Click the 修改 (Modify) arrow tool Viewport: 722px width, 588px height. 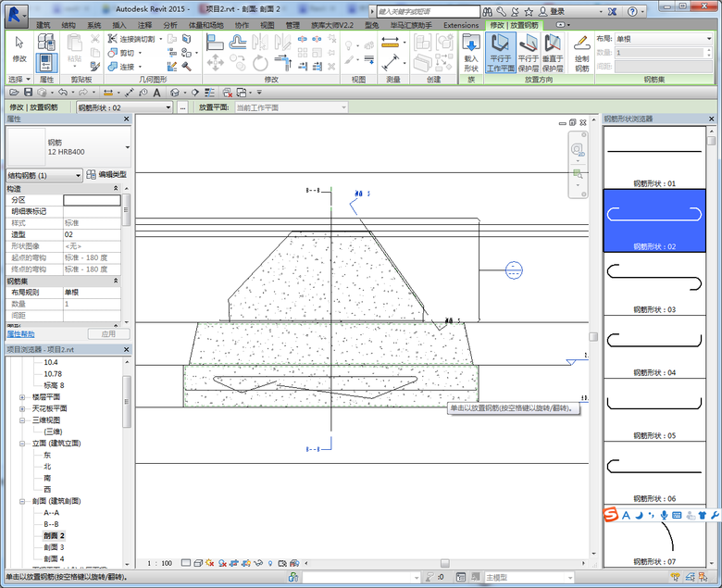19,48
